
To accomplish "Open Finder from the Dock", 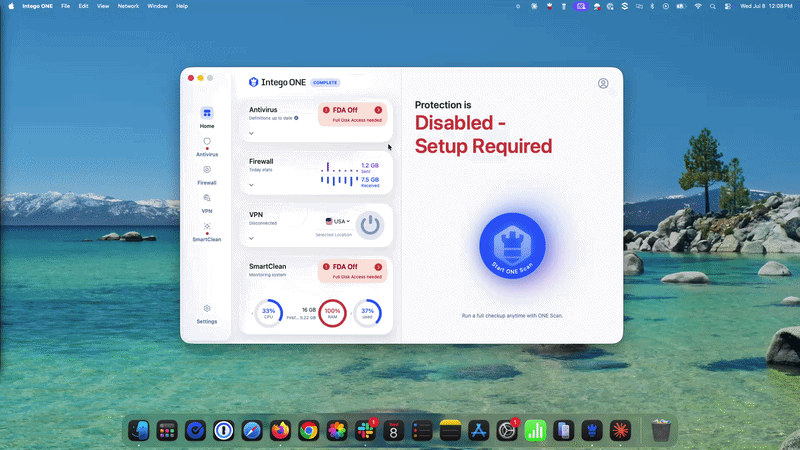I will click(139, 431).
